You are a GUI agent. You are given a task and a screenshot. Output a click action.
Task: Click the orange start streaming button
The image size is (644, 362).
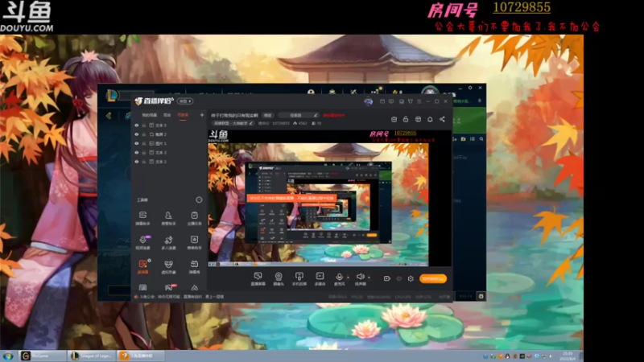433,278
